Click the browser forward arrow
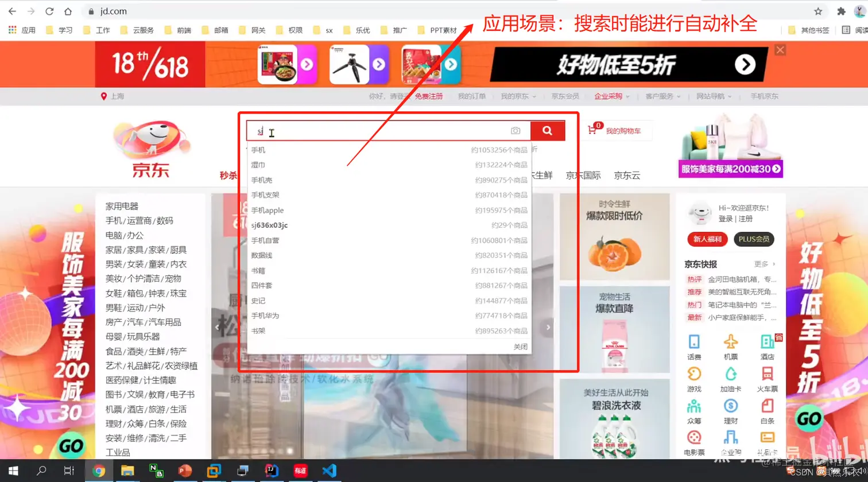Image resolution: width=868 pixels, height=482 pixels. click(x=31, y=11)
